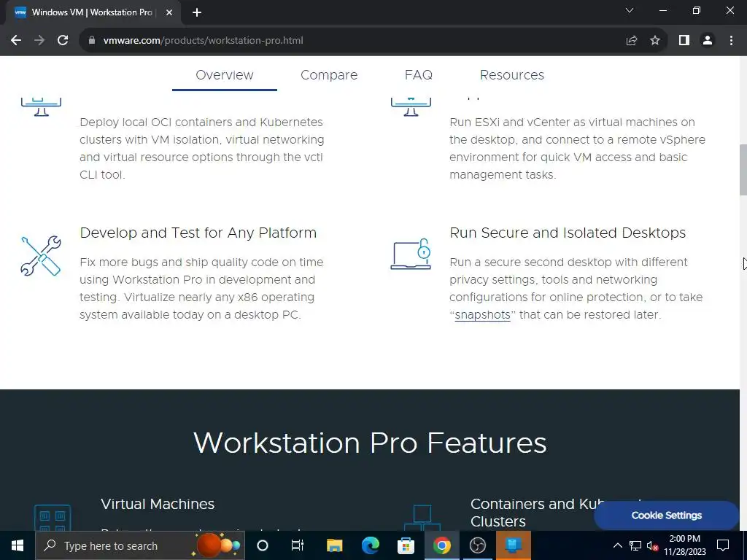Image resolution: width=747 pixels, height=560 pixels.
Task: Open Cortana circle on the taskbar
Action: pyautogui.click(x=263, y=545)
